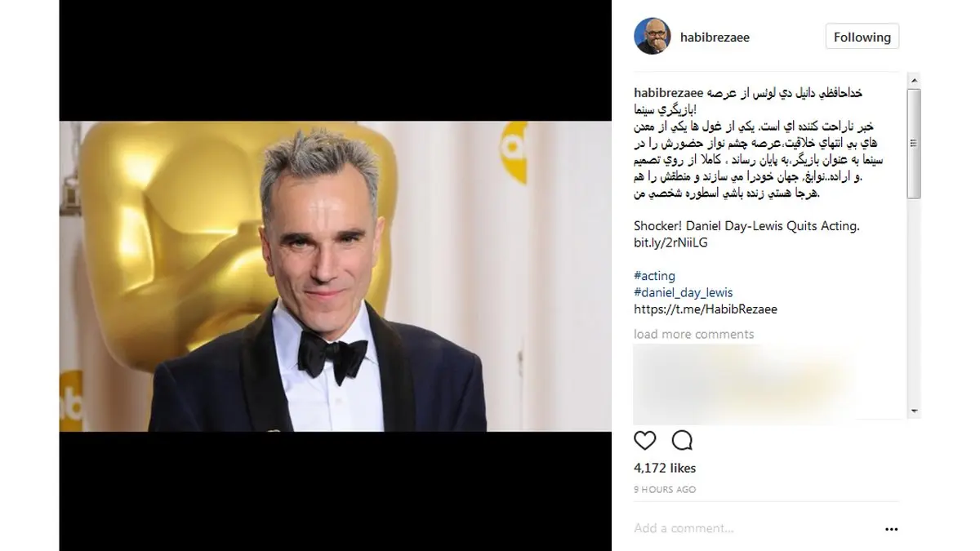Click the scrollbar down arrow in comments
The image size is (980, 551).
click(914, 411)
